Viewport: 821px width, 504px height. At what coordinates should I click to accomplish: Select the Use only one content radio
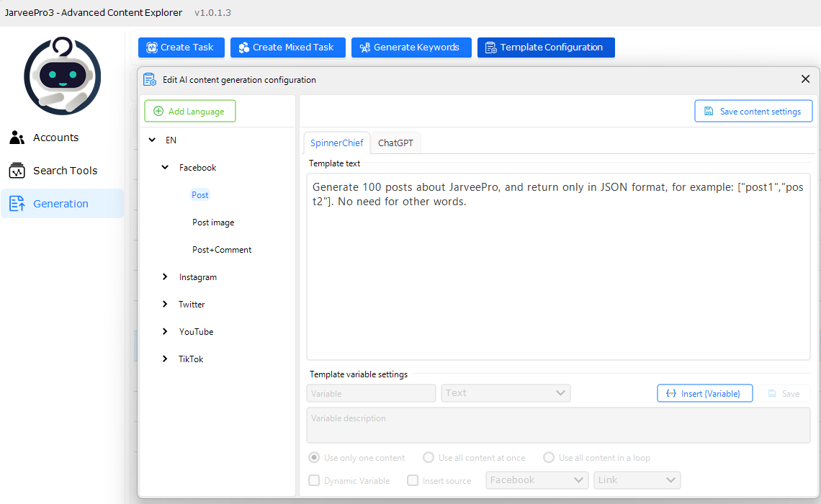coord(314,457)
